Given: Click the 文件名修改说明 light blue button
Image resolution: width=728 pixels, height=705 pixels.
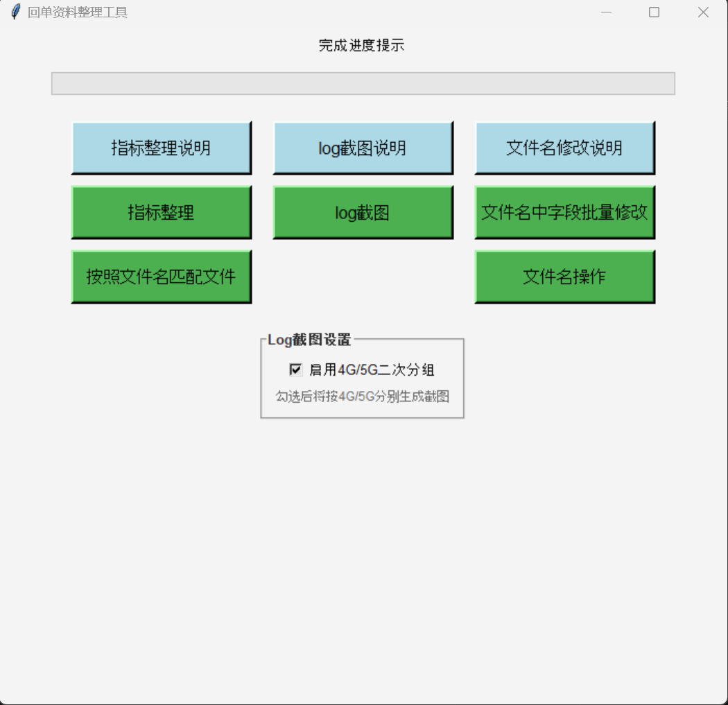Looking at the screenshot, I should click(564, 146).
